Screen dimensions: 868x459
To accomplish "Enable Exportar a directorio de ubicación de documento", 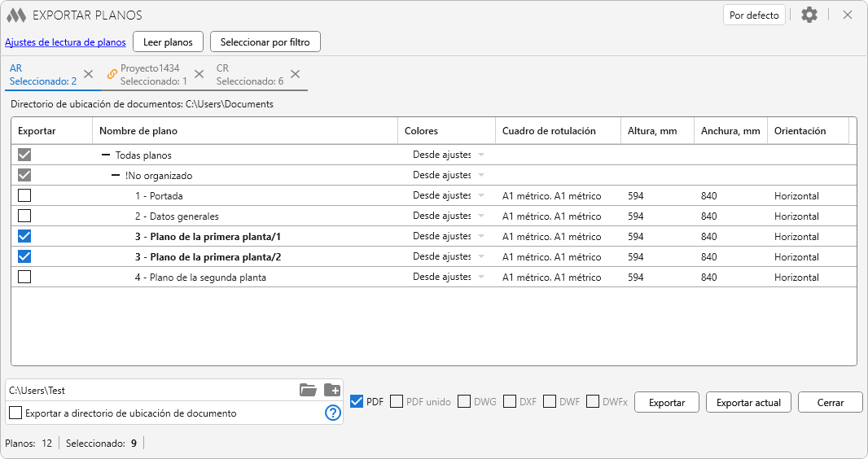I will 15,413.
